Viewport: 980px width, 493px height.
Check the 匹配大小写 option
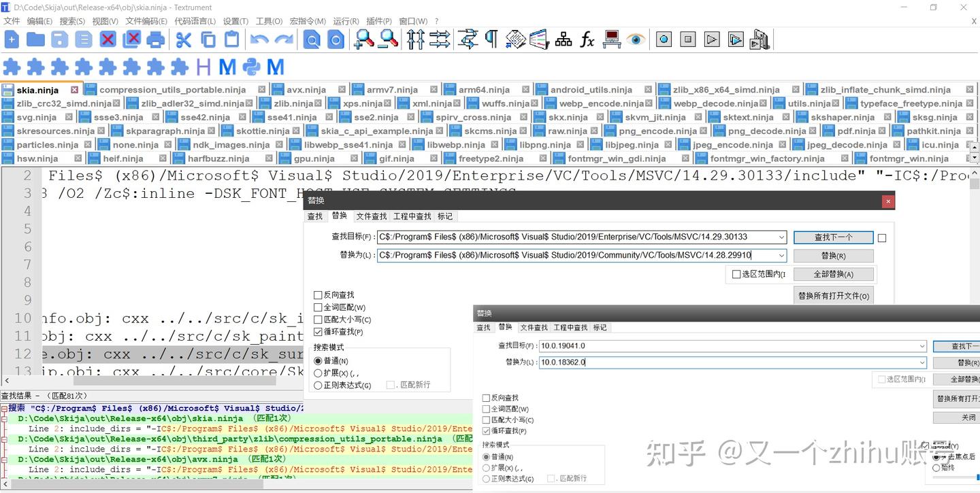(318, 320)
